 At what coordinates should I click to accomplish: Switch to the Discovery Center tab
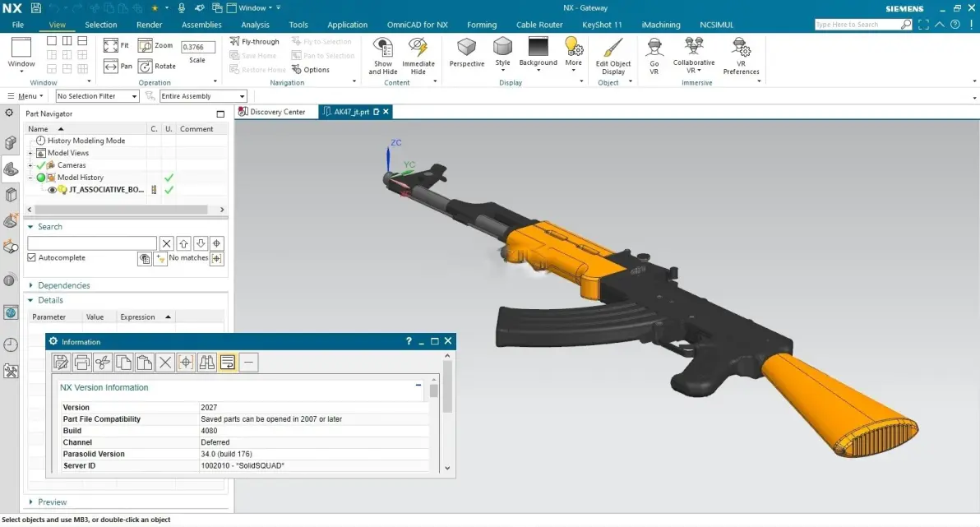tap(272, 112)
